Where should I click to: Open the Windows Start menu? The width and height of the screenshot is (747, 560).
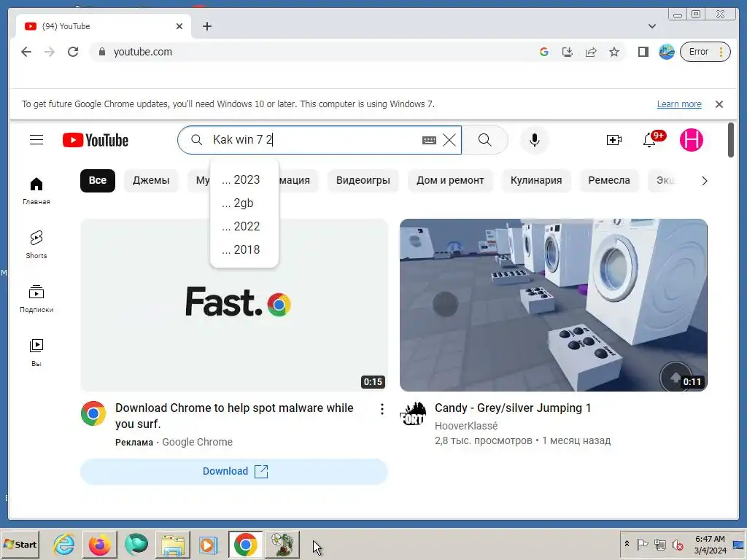[20, 544]
